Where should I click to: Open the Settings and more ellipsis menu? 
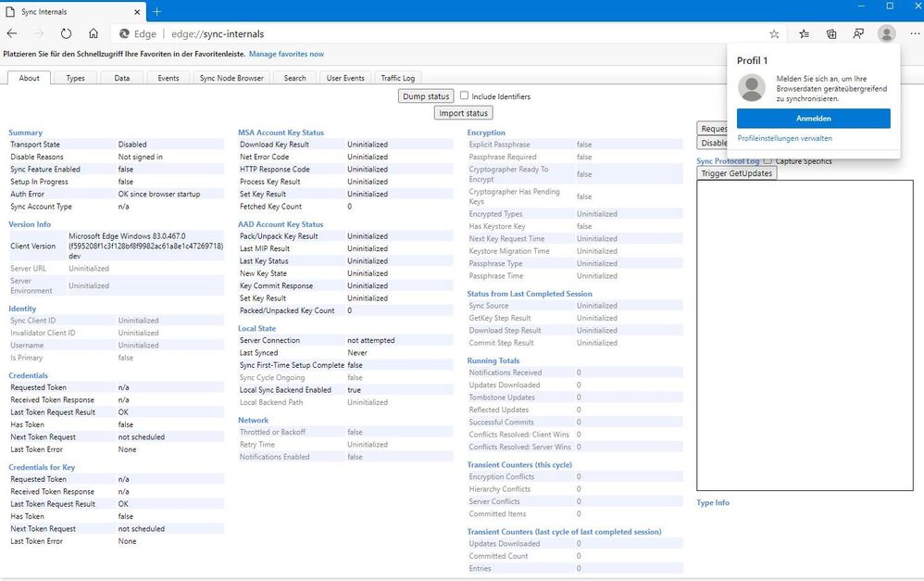(x=915, y=34)
